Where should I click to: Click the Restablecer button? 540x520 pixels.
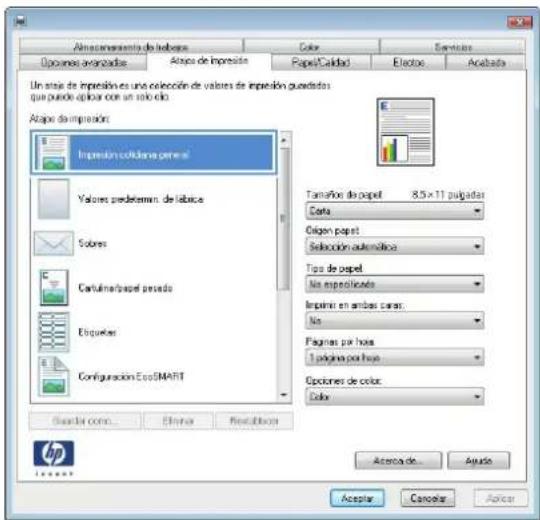(254, 421)
